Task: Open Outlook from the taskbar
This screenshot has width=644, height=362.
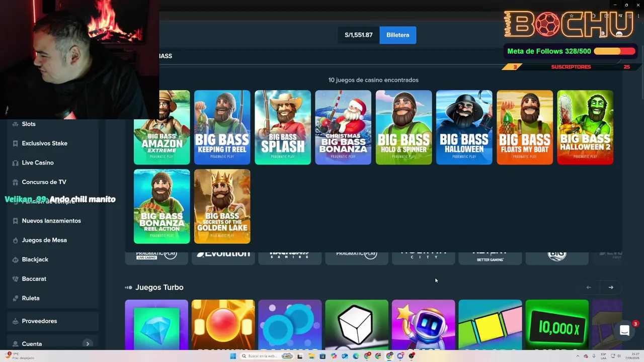Action: [x=345, y=356]
